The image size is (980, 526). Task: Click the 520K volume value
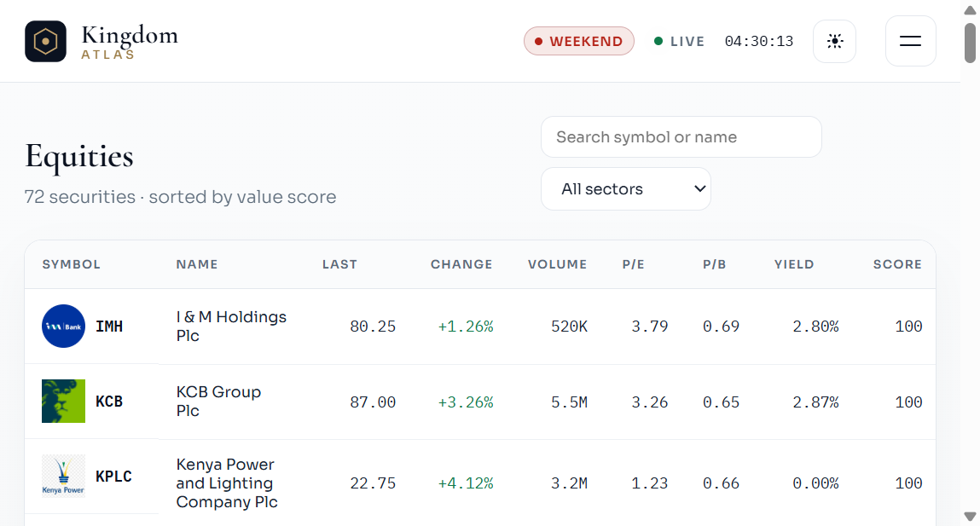tap(570, 327)
